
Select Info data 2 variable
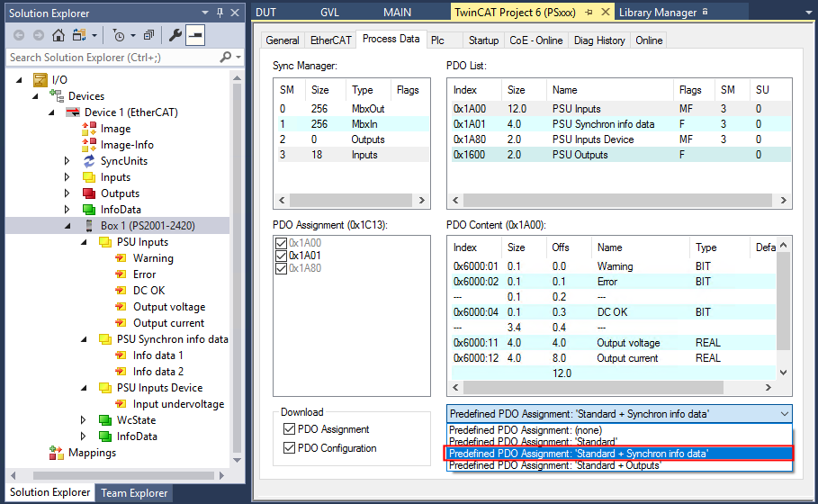coord(158,372)
